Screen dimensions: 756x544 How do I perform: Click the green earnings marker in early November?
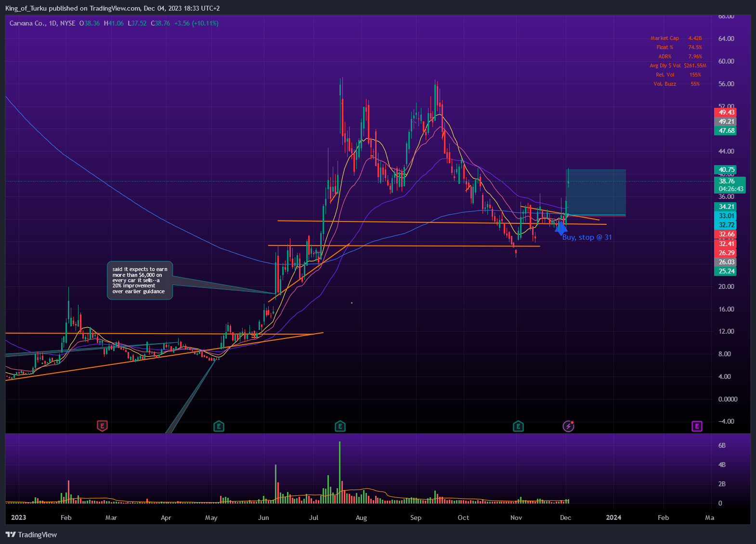click(x=518, y=426)
